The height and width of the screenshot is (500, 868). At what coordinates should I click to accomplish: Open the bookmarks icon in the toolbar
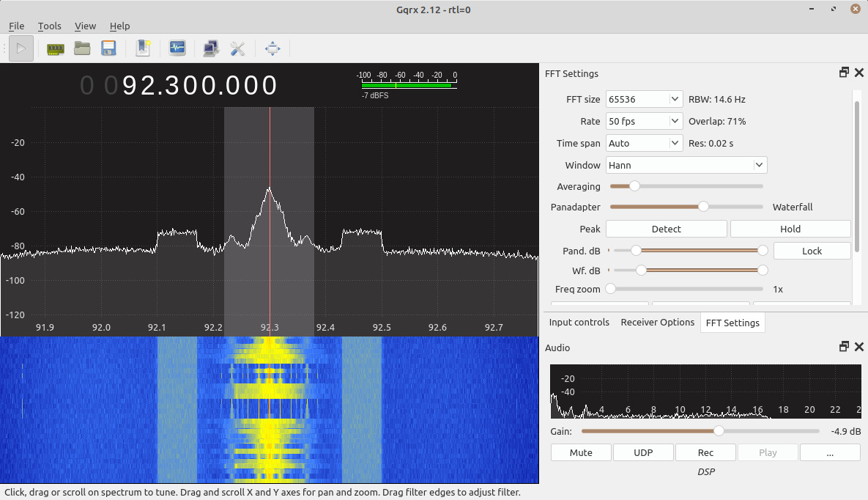tap(143, 48)
